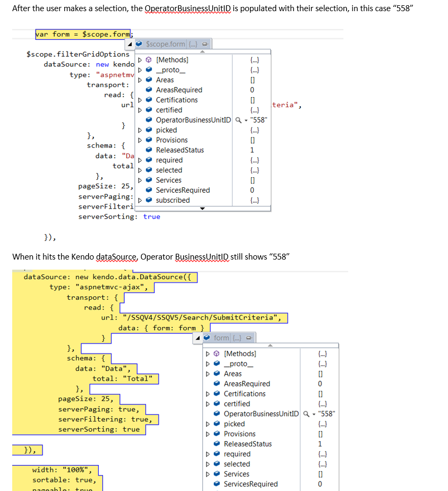Image resolution: width=448 pixels, height=491 pixels.
Task: Expand Certifications in $scope.form datatip
Action: 140,100
